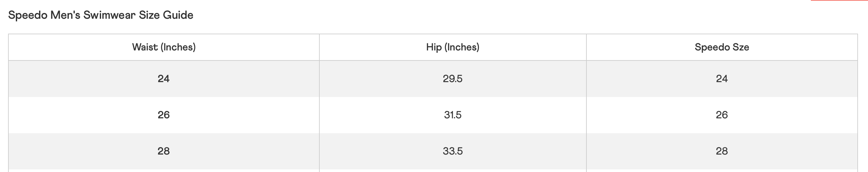Select the Speedo Size 28 cell
This screenshot has width=868, height=172.
(722, 151)
